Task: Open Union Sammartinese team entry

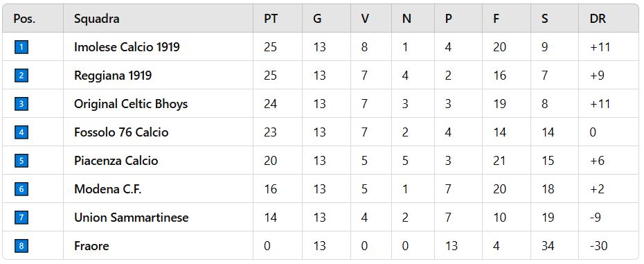Action: 132,217
